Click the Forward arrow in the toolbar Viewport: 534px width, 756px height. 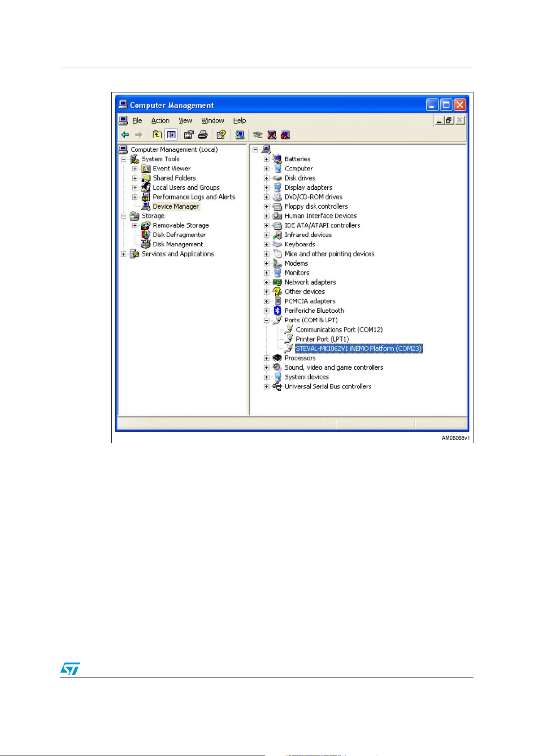[139, 135]
